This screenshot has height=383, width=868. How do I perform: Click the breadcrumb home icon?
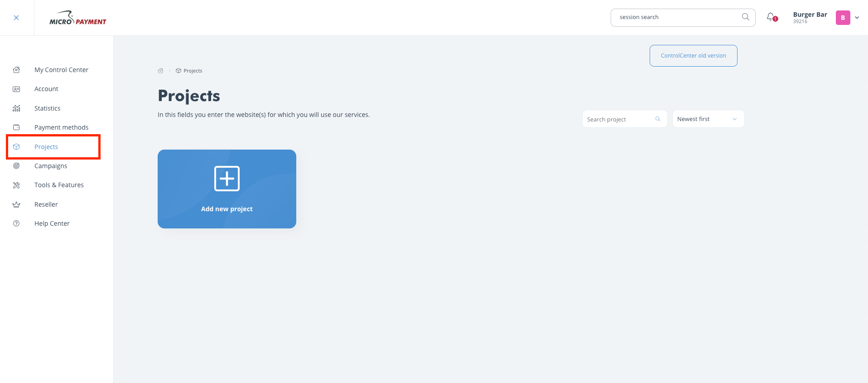160,71
